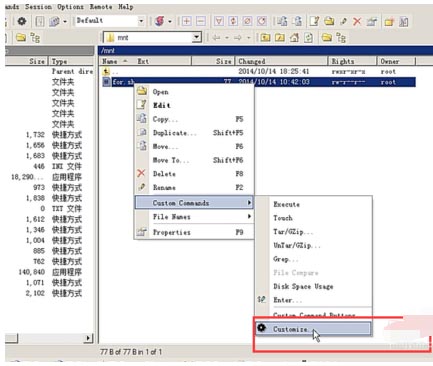Open the Default transfer settings dropdown
Viewport: 433px width, 366px height.
(x=141, y=21)
